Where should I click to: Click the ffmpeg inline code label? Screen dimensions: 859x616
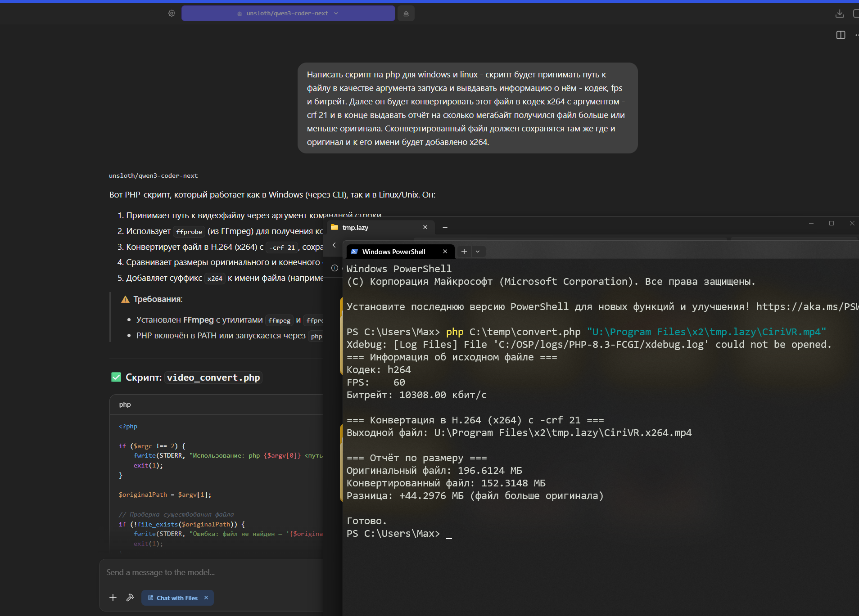pyautogui.click(x=279, y=320)
